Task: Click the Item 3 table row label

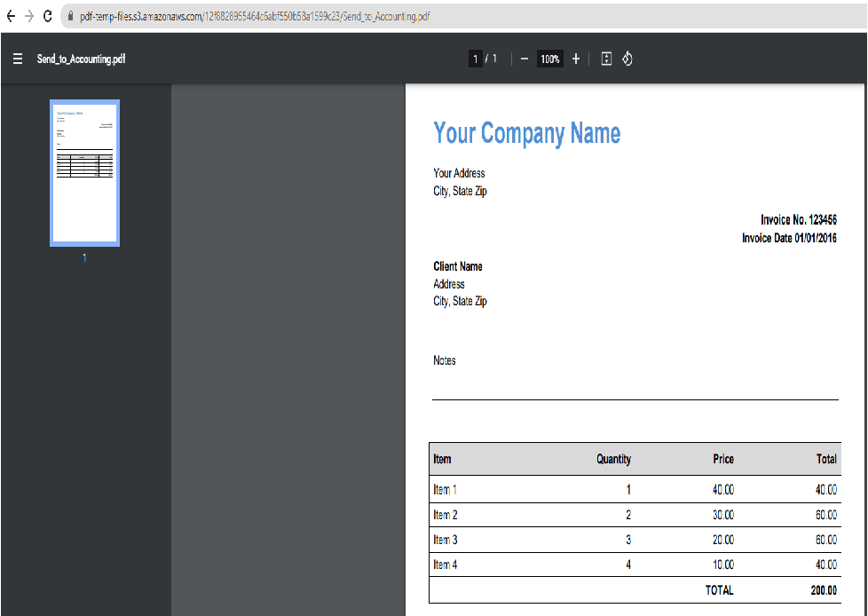Action: pos(445,540)
